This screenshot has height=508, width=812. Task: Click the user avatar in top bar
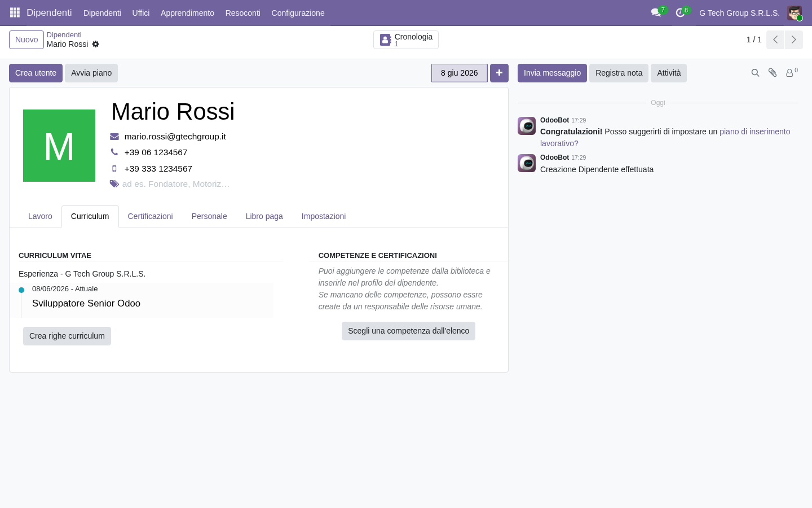795,13
